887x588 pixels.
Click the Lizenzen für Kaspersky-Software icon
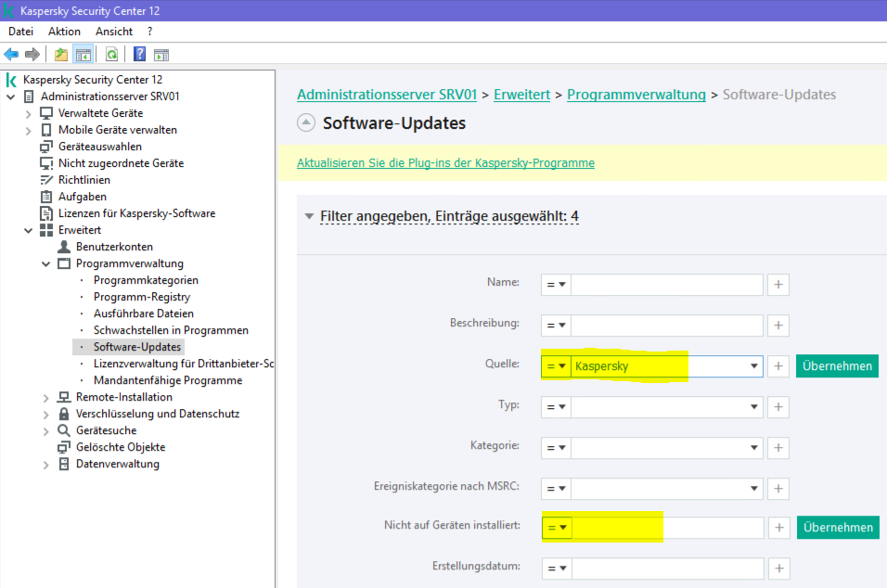pyautogui.click(x=46, y=213)
